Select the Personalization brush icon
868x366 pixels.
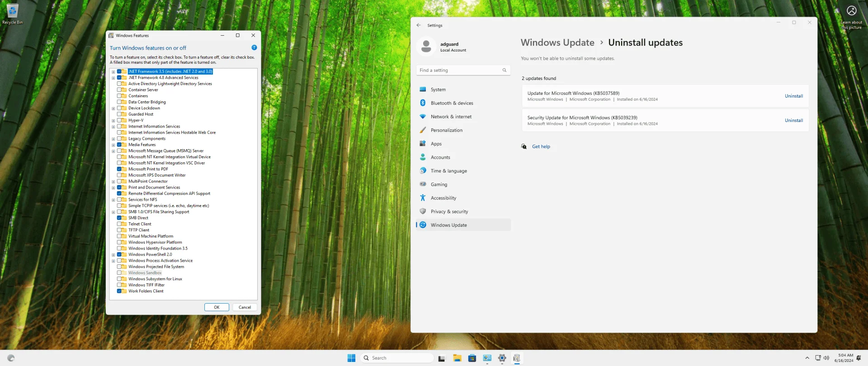point(423,130)
